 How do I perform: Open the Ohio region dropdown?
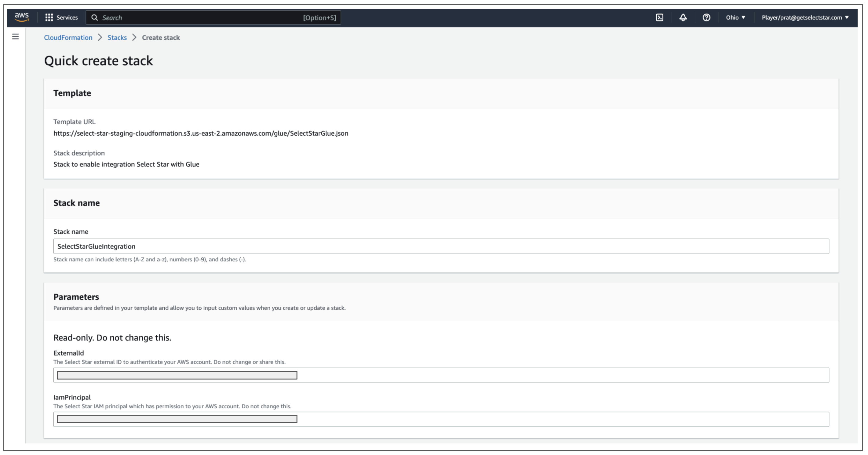coord(735,17)
